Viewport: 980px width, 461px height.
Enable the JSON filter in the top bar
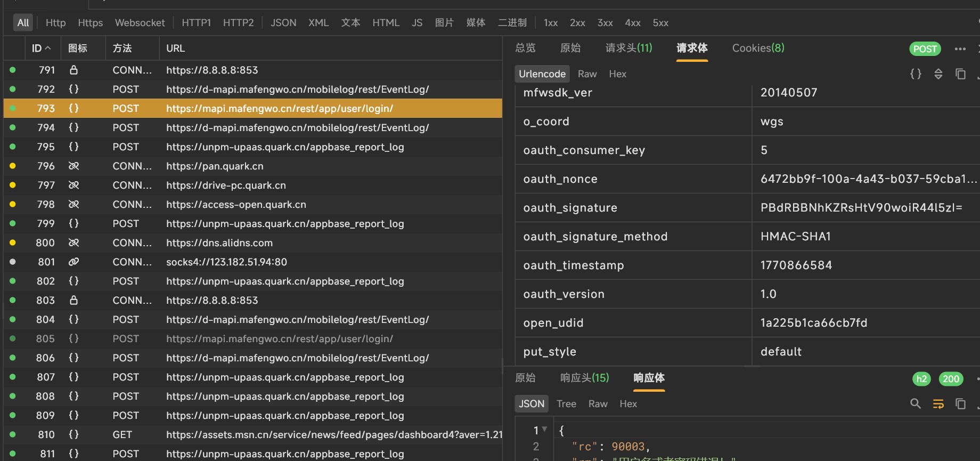point(283,23)
